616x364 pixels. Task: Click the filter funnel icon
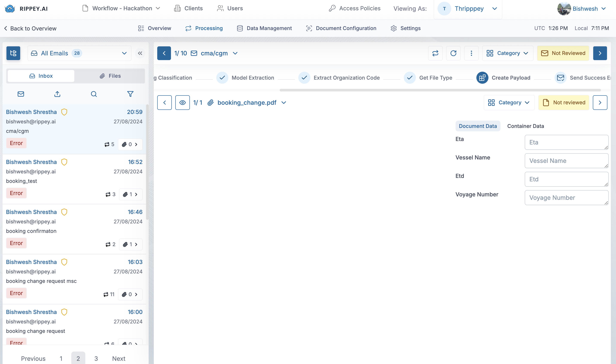pos(130,94)
